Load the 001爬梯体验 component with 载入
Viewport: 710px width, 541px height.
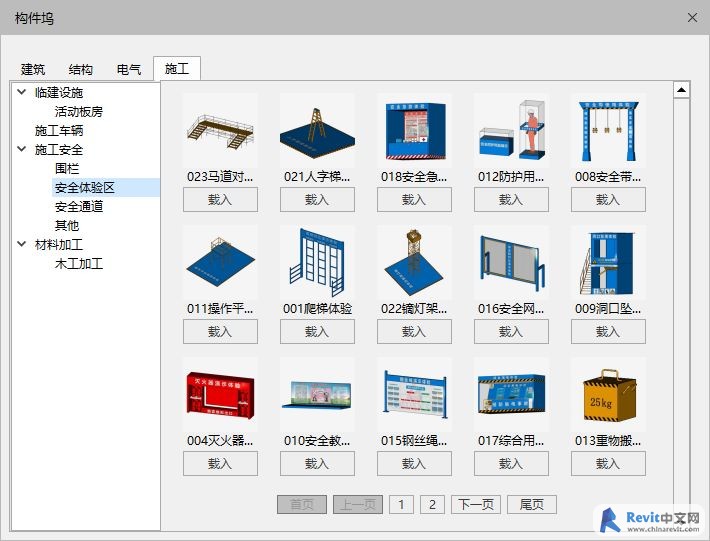(x=317, y=332)
